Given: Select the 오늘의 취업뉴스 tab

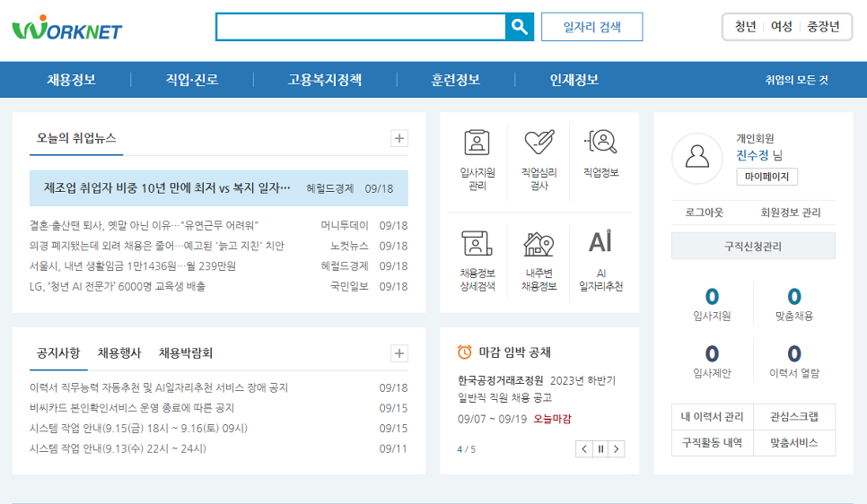Looking at the screenshot, I should pos(76,138).
